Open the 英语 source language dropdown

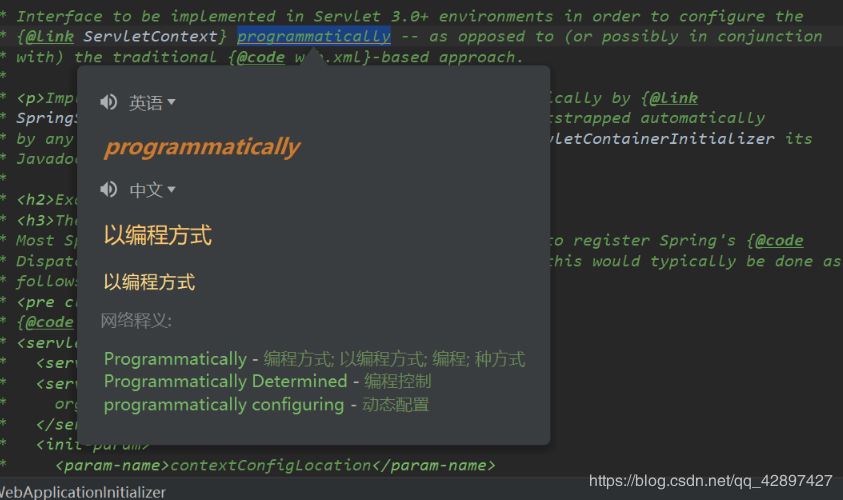pyautogui.click(x=152, y=102)
